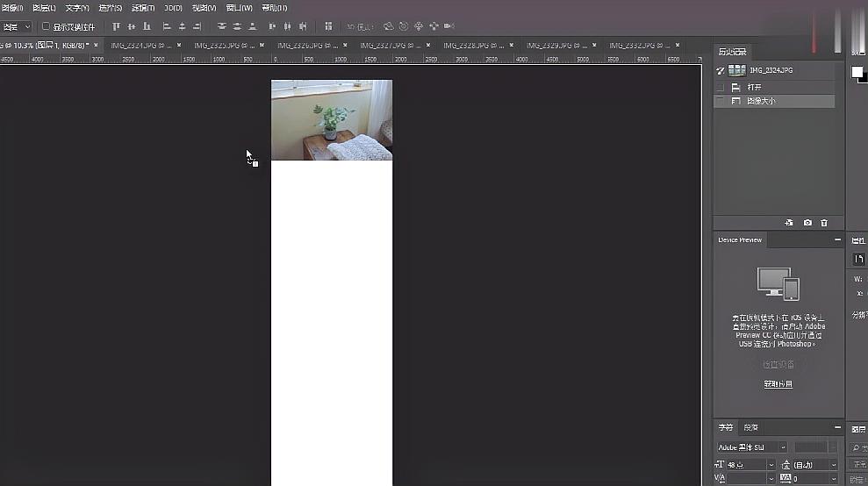Click the Distribute bottom edges icon

253,26
